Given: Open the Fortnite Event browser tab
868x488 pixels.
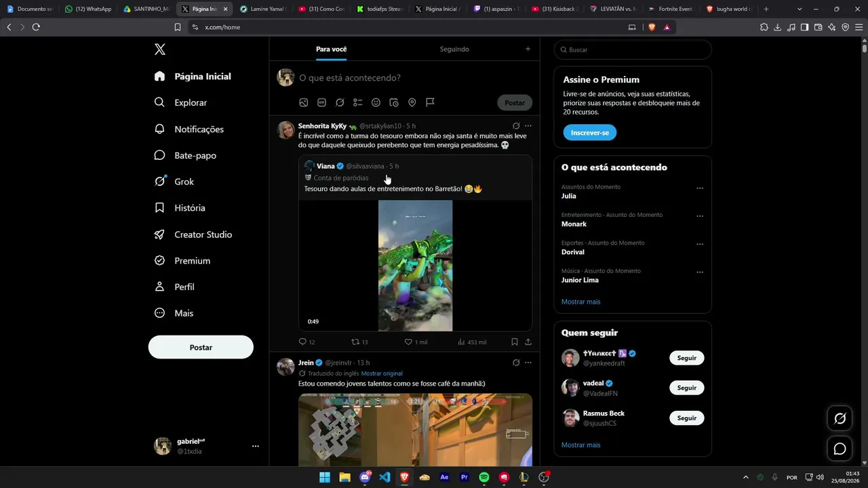Looking at the screenshot, I should point(671,9).
